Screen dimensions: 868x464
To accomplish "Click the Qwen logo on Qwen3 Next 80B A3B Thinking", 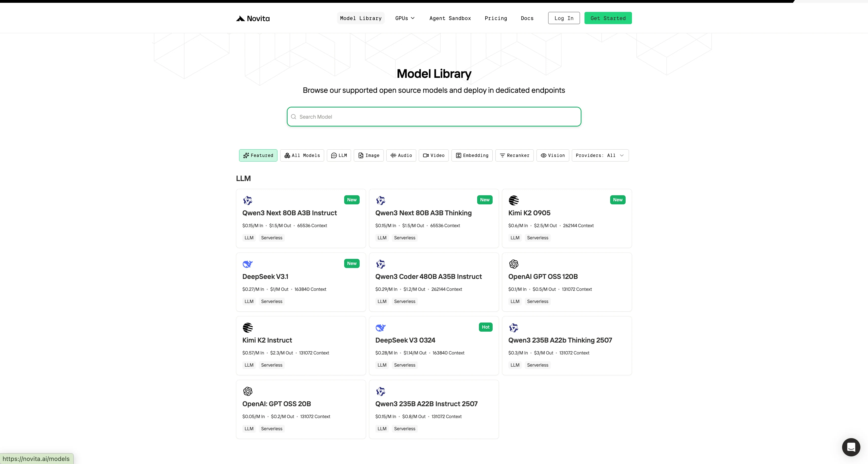I will pyautogui.click(x=381, y=200).
